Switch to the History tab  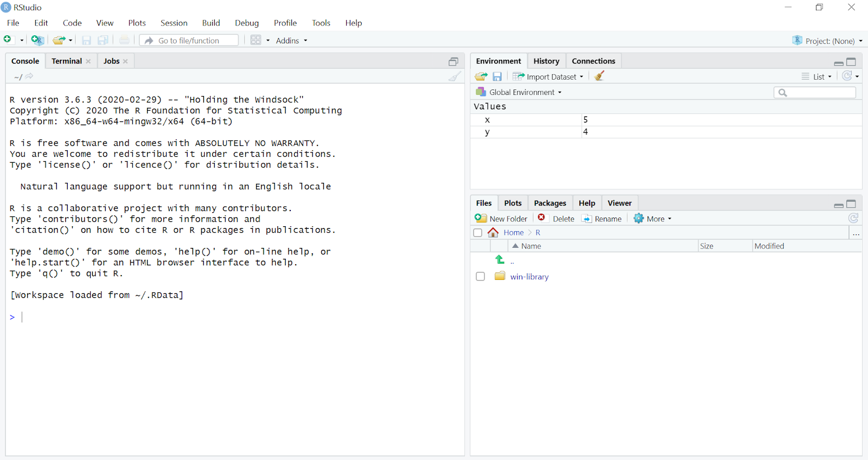pos(546,61)
